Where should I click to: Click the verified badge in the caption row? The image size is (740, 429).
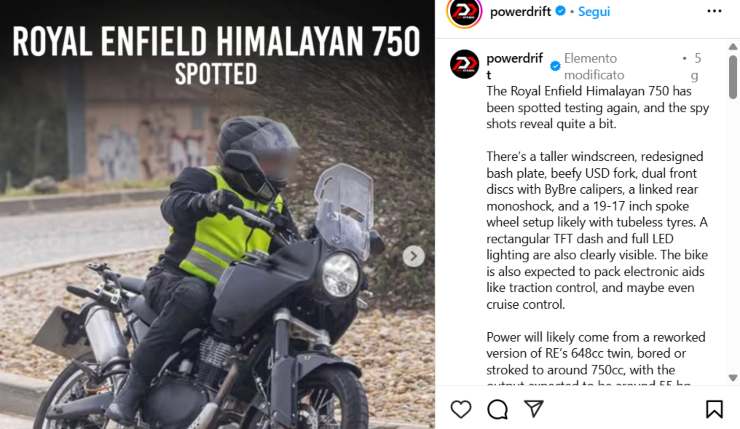555,66
